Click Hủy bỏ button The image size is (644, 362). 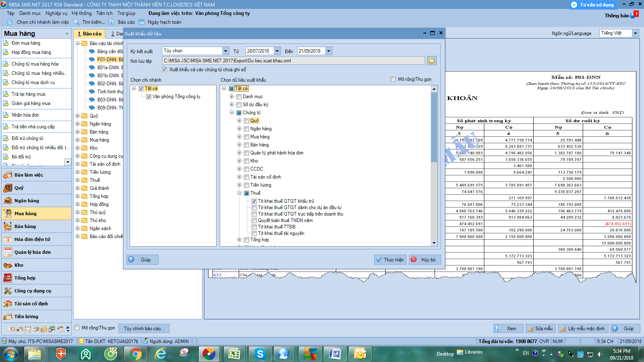point(425,260)
